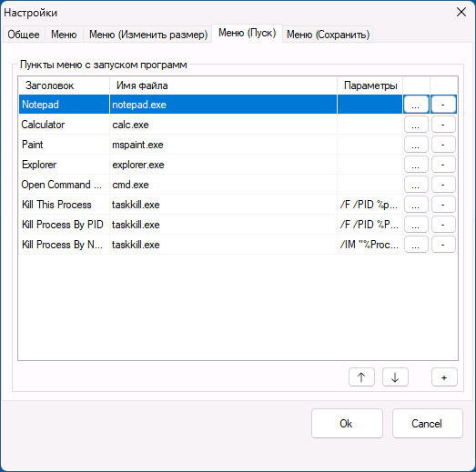Click taskkill.exe in Kill This Process row
The height and width of the screenshot is (472, 476).
point(223,205)
